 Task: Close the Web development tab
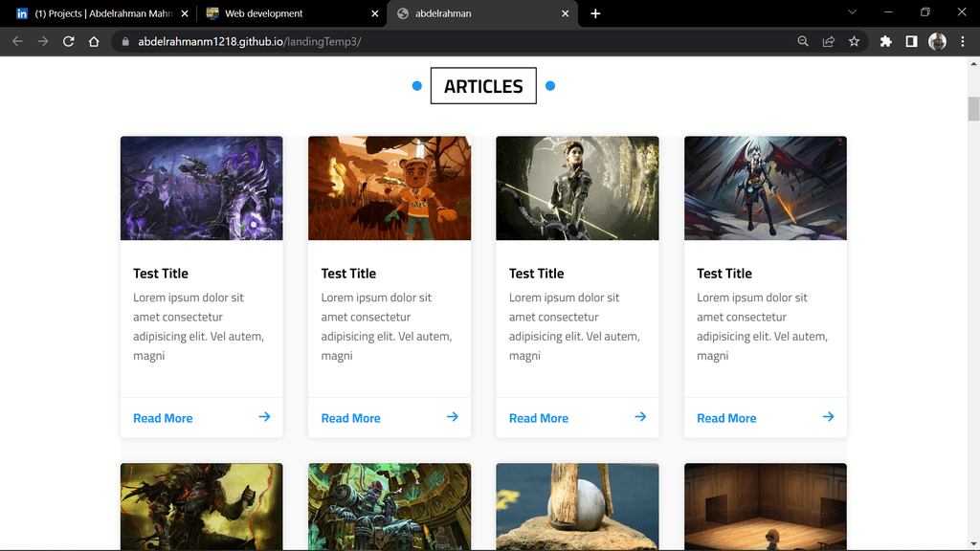pos(374,13)
